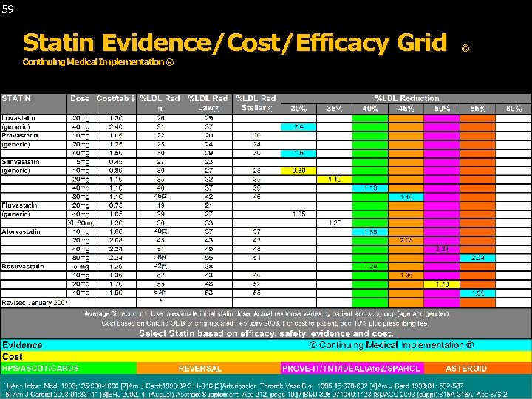This screenshot has width=532, height=399.
Task: Click the slide number 59
Action: coord(7,9)
